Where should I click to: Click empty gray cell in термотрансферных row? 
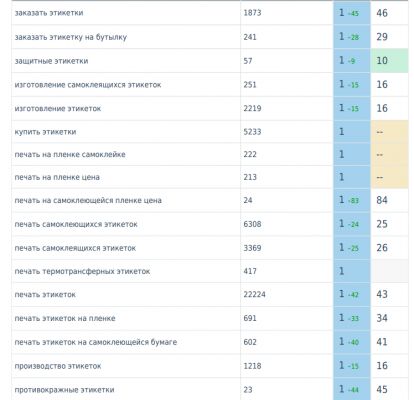[x=389, y=271]
